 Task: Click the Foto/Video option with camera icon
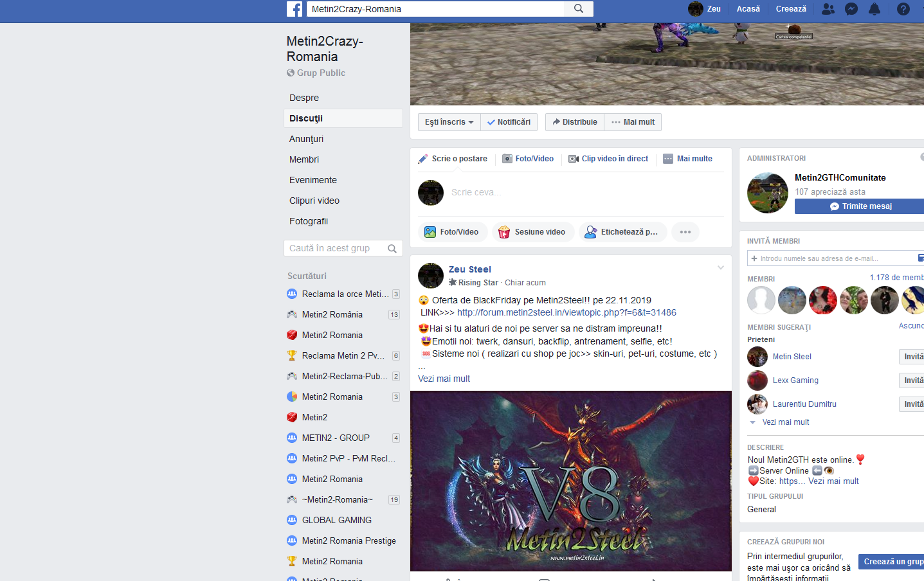point(528,159)
